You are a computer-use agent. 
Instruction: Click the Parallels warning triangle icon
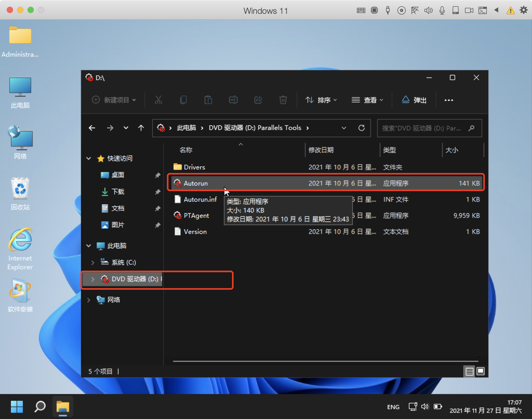[x=510, y=10]
